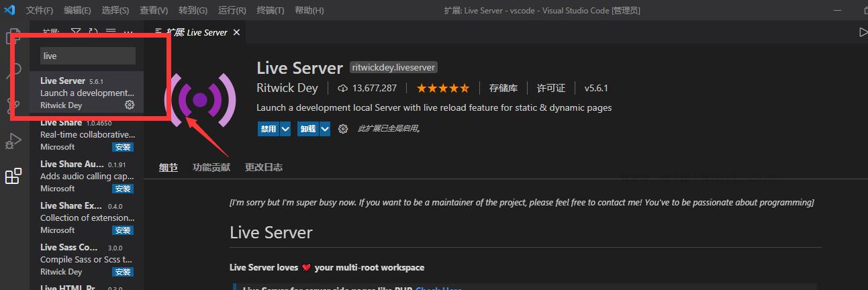Click the run icon in editor title bar
This screenshot has height=290, width=868.
[864, 32]
